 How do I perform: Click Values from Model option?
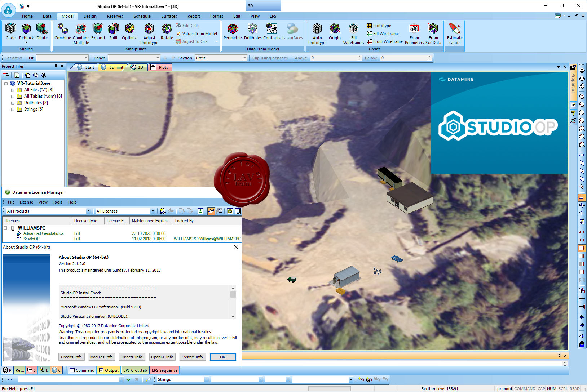click(x=197, y=34)
